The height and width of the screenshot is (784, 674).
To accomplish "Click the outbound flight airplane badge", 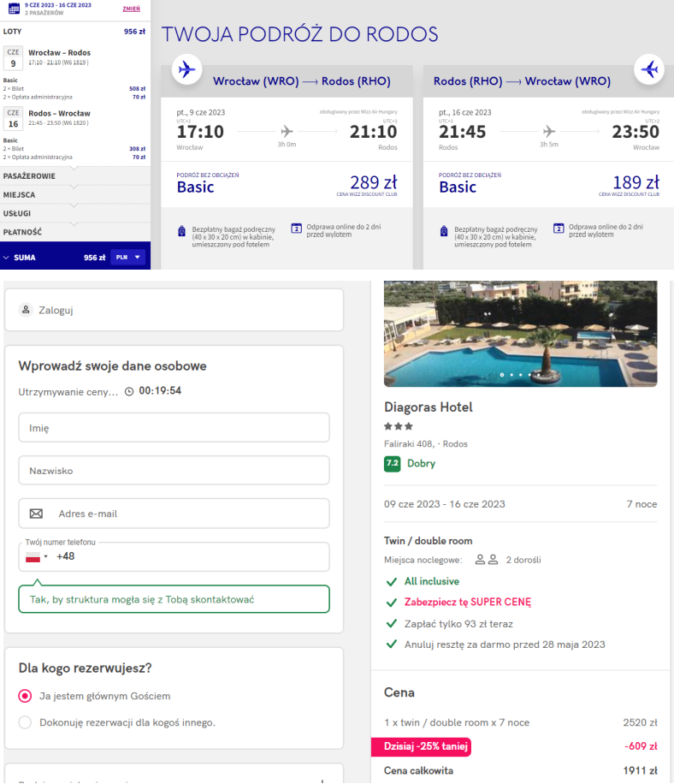I will [x=186, y=68].
